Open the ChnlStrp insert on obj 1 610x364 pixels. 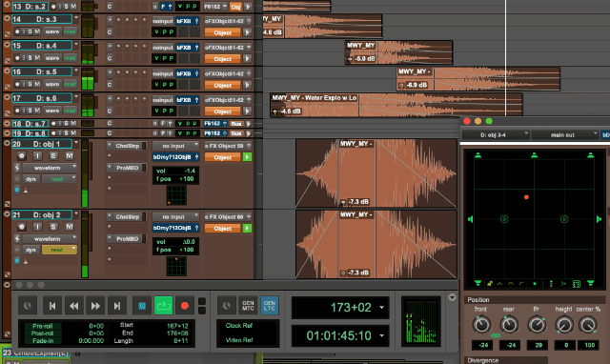coord(128,146)
